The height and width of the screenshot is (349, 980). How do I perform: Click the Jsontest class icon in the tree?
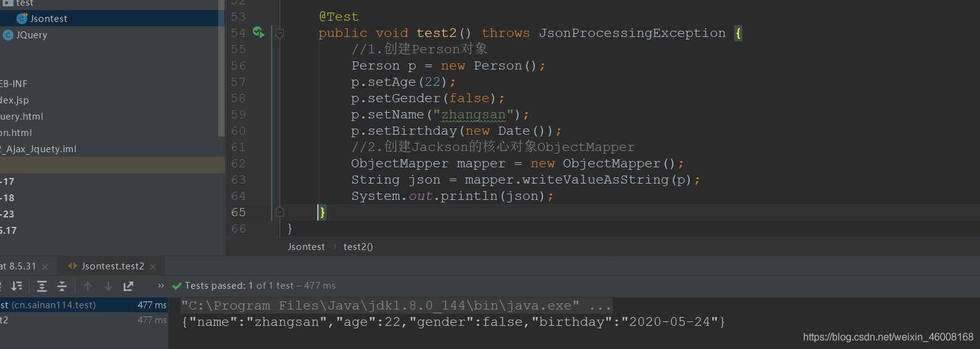pyautogui.click(x=22, y=19)
